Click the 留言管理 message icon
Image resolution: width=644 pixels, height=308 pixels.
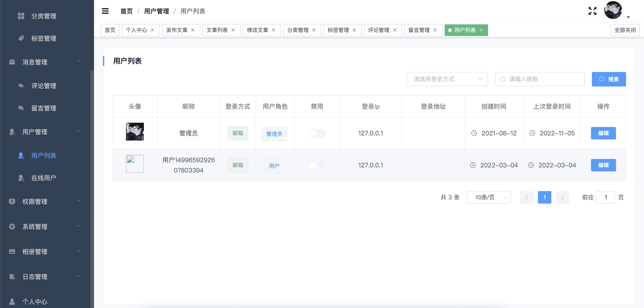[x=21, y=108]
